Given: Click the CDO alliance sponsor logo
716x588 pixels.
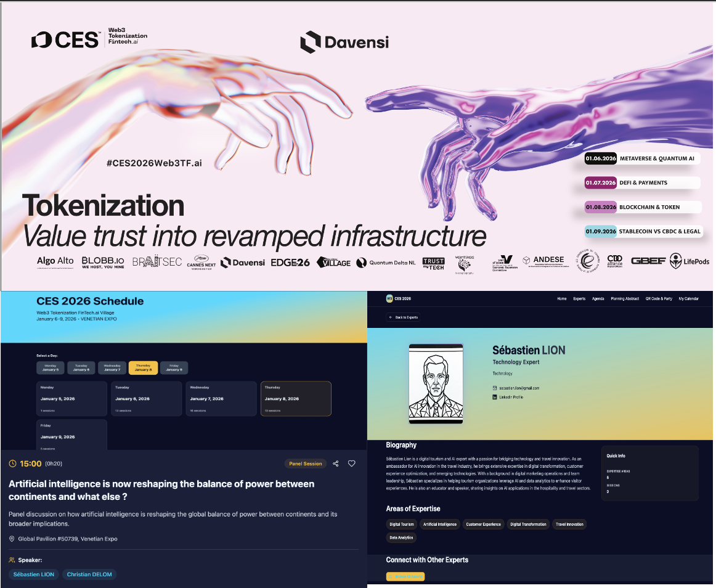Looking at the screenshot, I should [x=614, y=261].
